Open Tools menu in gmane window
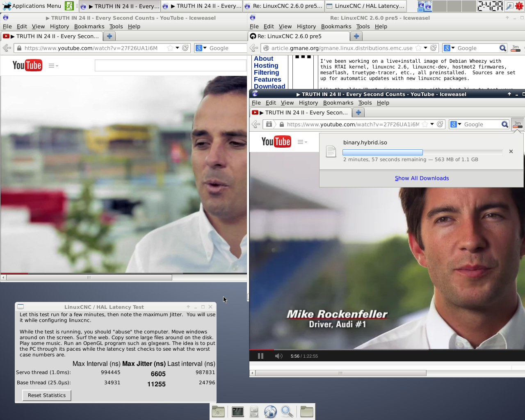 (363, 26)
